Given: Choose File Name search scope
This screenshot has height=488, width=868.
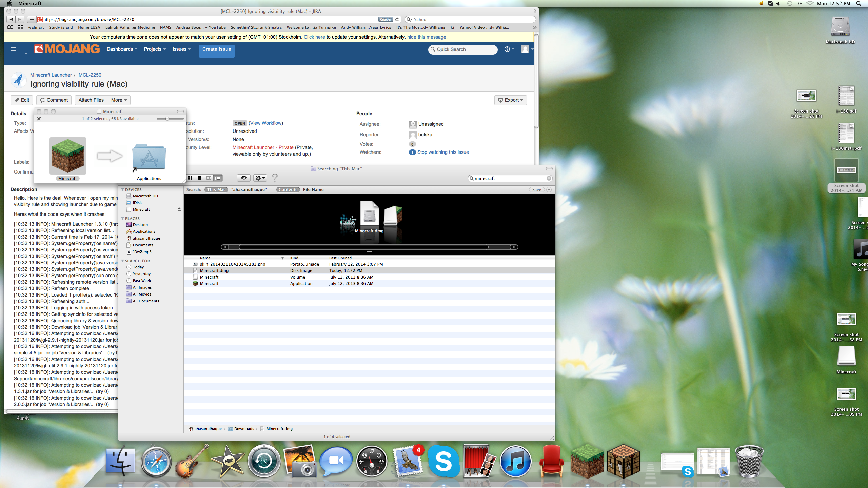Looking at the screenshot, I should click(x=313, y=190).
